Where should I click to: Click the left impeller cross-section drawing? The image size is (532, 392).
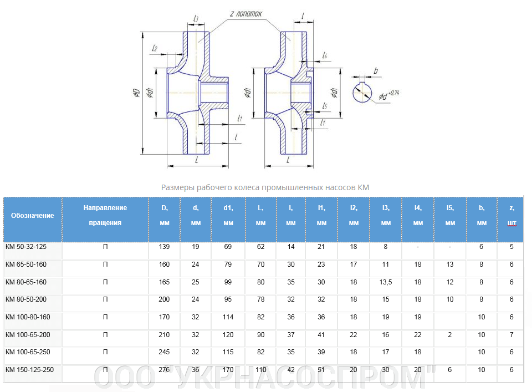coord(191,91)
